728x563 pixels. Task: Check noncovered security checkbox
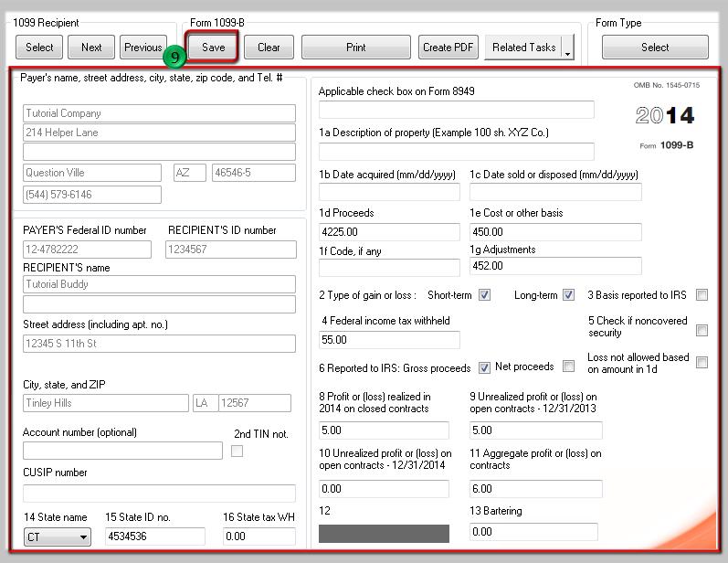702,330
